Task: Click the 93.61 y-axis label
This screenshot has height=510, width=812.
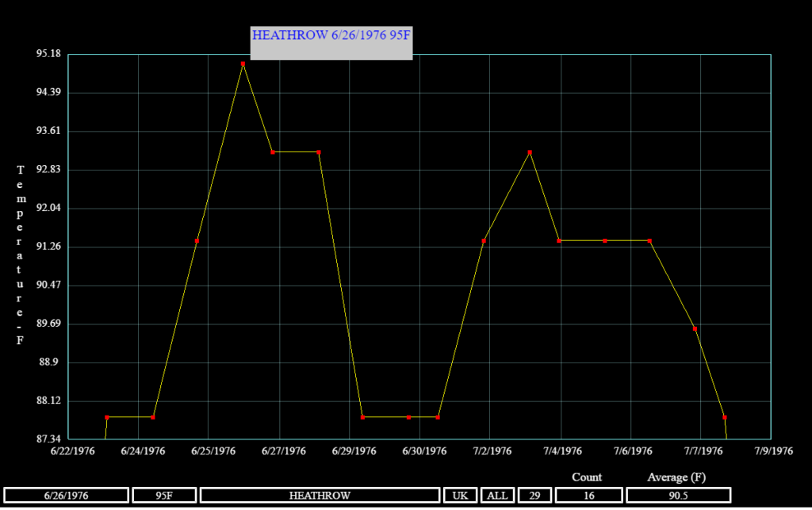Action: [x=48, y=131]
